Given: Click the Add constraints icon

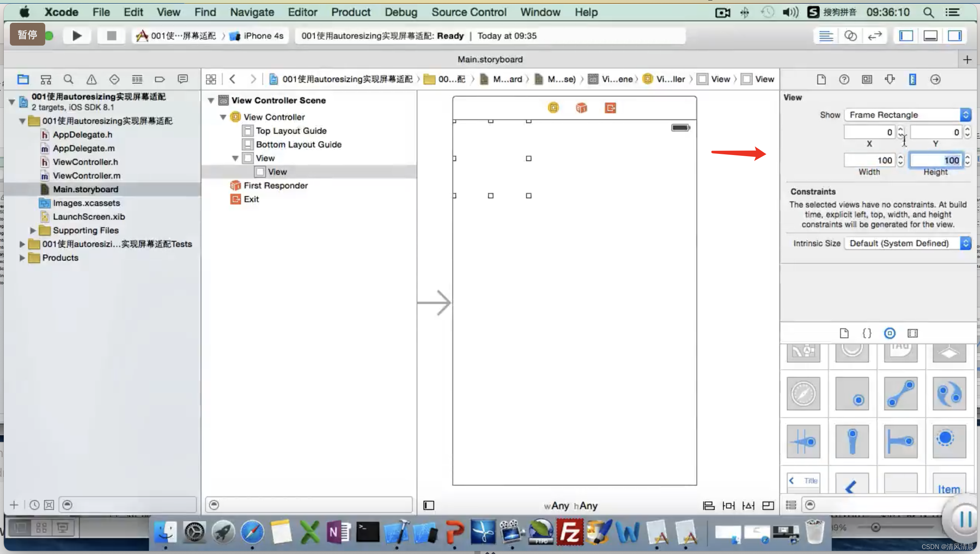Looking at the screenshot, I should [x=729, y=505].
